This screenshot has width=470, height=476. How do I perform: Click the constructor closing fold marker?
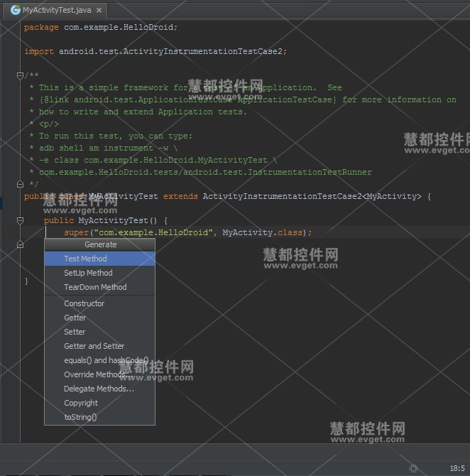click(20, 244)
